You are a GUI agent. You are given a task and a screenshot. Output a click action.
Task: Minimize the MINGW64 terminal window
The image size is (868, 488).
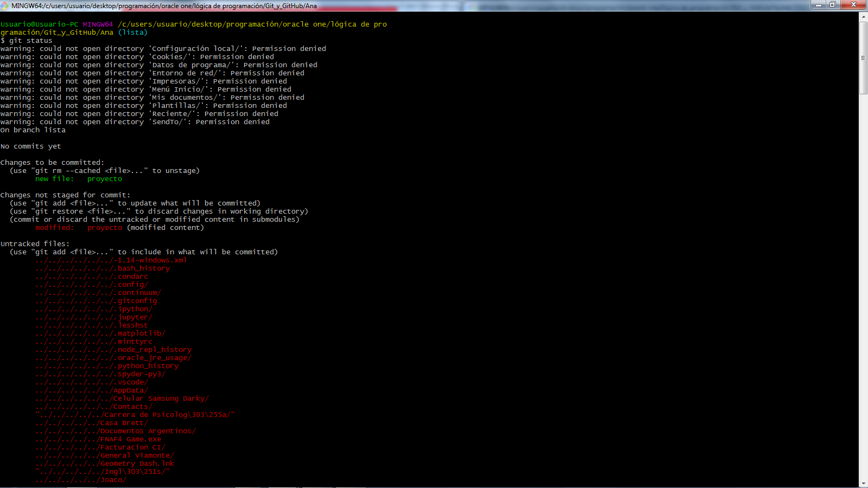[x=818, y=5]
